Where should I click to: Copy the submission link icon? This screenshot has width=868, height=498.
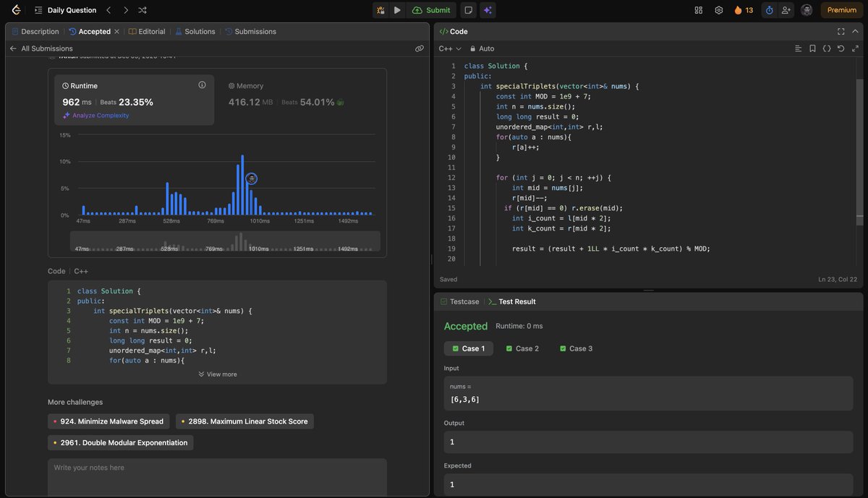point(420,48)
